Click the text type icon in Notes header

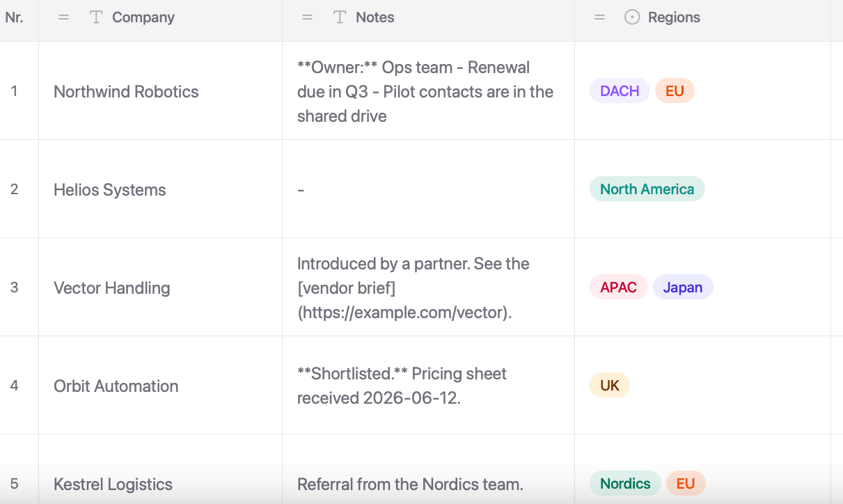pos(340,17)
